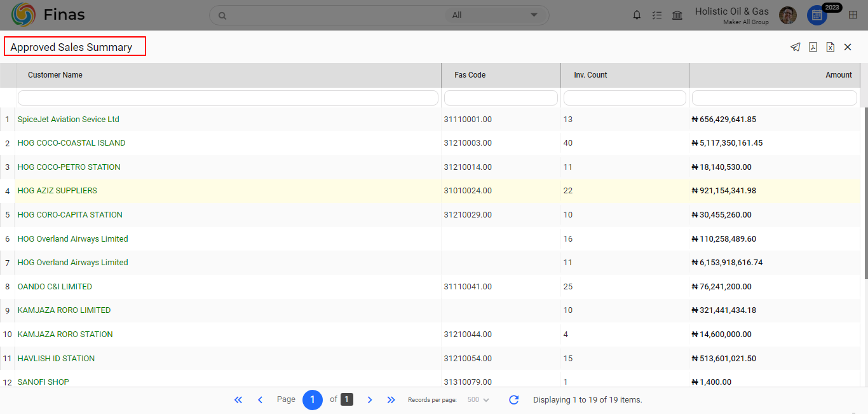
Task: Open the 2023 fiscal year calendar icon
Action: point(817,15)
